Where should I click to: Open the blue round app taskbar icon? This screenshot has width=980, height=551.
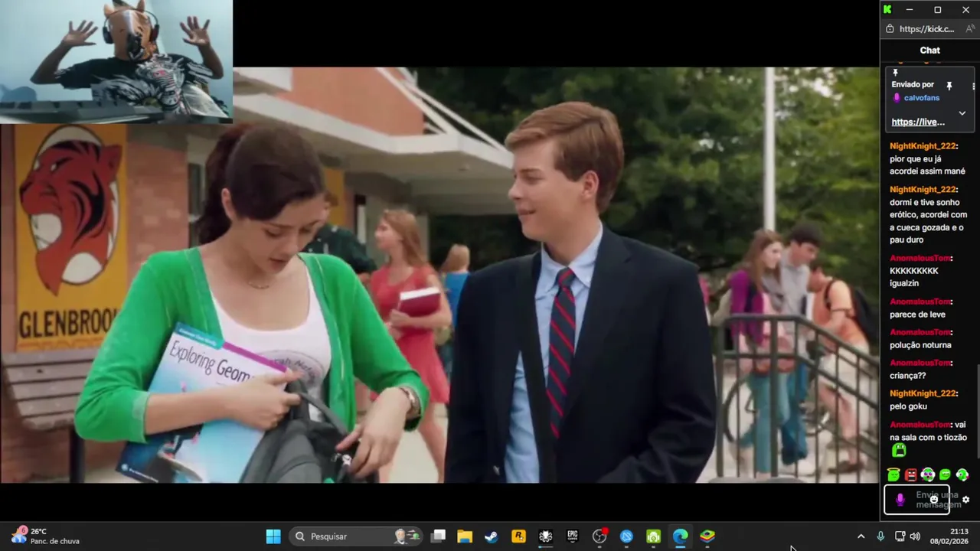click(626, 536)
